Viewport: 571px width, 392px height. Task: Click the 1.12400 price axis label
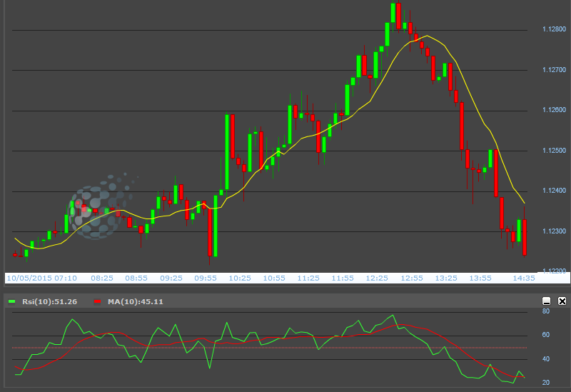(555, 191)
